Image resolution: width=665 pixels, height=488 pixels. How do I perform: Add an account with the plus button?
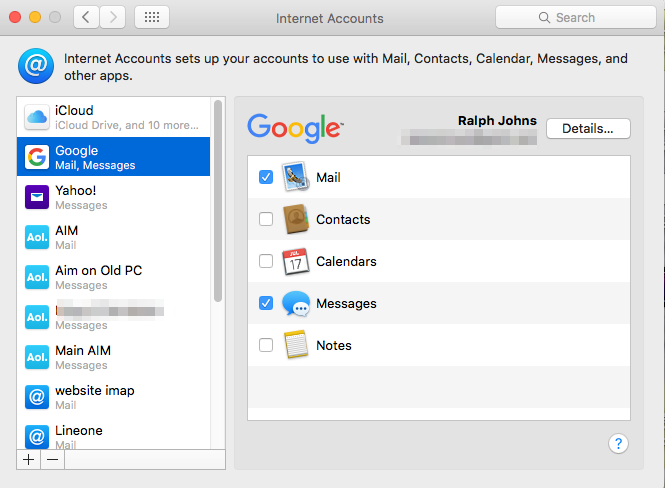tap(28, 460)
